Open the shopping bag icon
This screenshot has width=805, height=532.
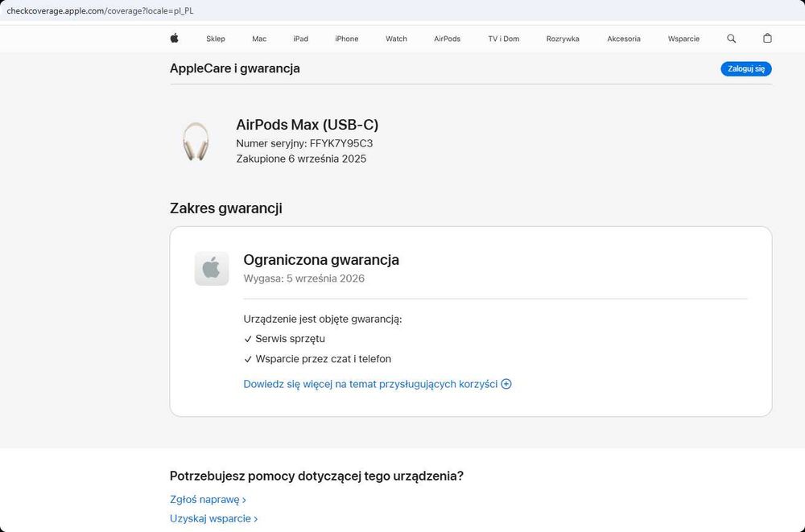point(767,38)
